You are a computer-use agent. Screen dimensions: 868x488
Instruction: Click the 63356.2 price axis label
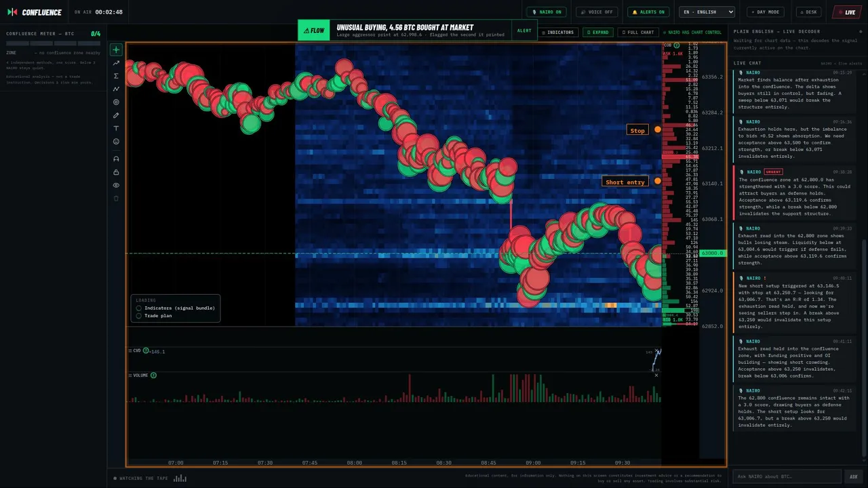point(713,77)
